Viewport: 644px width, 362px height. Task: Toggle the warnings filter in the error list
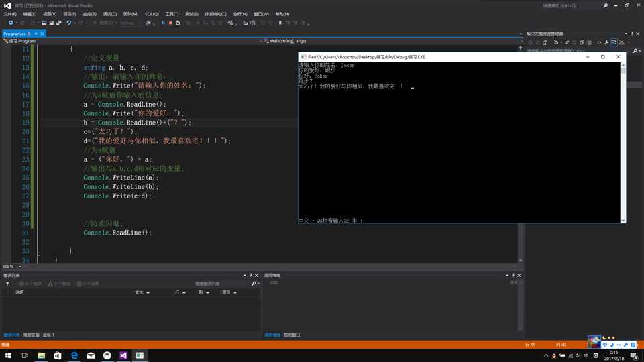click(x=58, y=284)
